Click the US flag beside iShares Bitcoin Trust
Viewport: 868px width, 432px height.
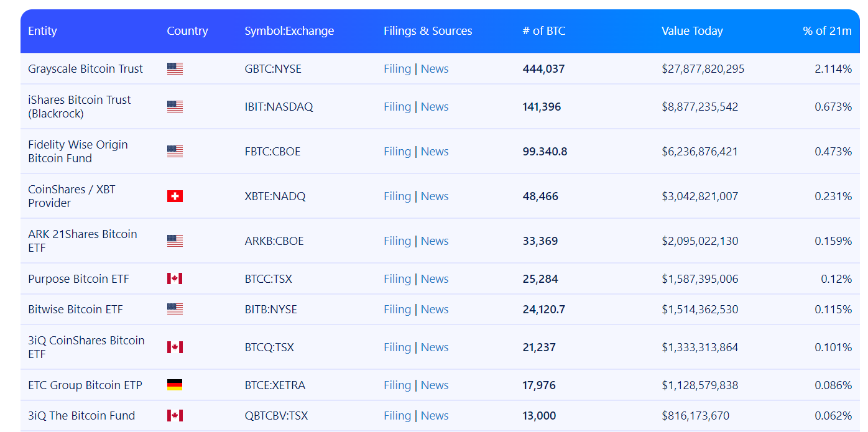click(x=175, y=107)
